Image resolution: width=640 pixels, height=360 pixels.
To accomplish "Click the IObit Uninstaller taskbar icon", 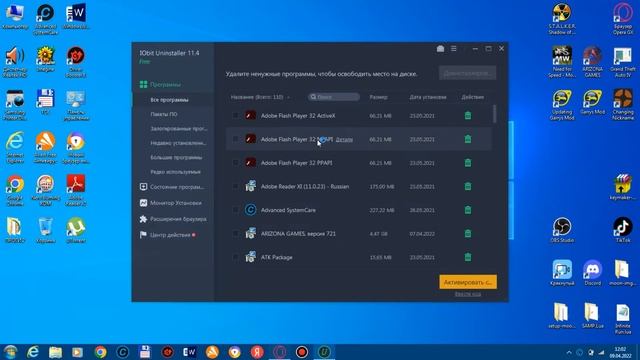I will pos(324,351).
